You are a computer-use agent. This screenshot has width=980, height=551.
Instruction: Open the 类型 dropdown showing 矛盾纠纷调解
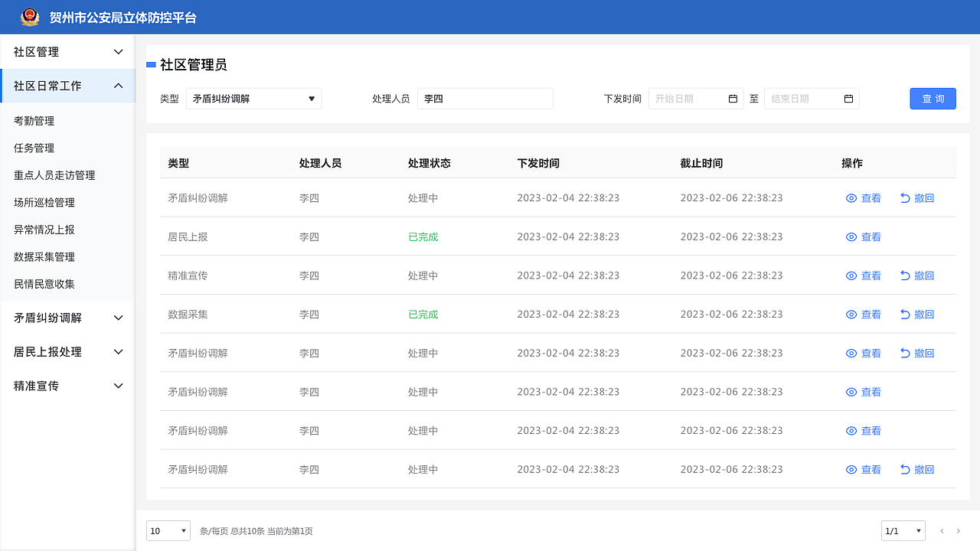click(253, 98)
